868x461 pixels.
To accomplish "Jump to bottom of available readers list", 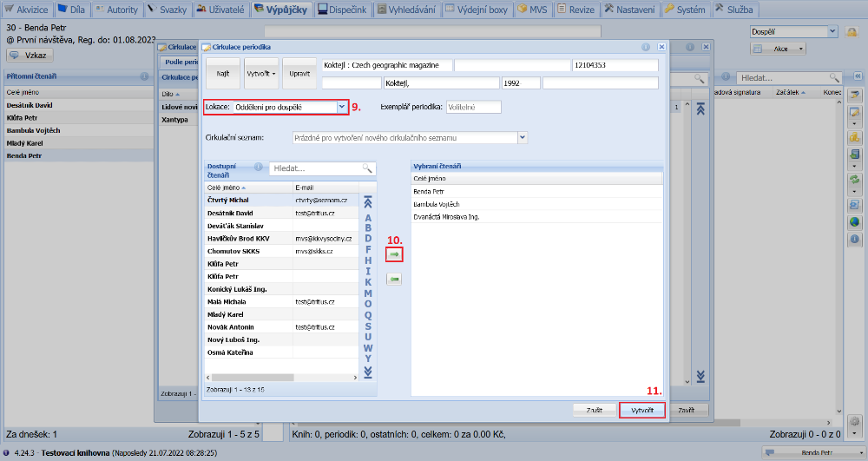I will (x=368, y=372).
